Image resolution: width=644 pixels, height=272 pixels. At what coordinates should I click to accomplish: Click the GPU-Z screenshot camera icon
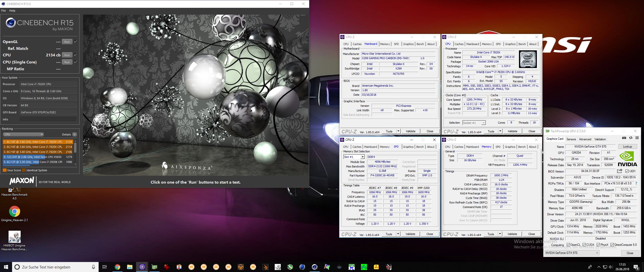(x=624, y=138)
